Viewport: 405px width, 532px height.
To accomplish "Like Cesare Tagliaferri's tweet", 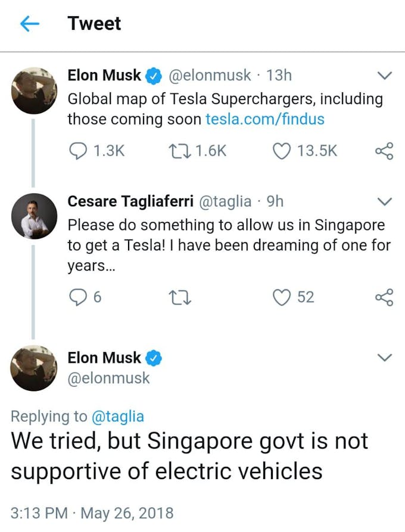I will (281, 297).
